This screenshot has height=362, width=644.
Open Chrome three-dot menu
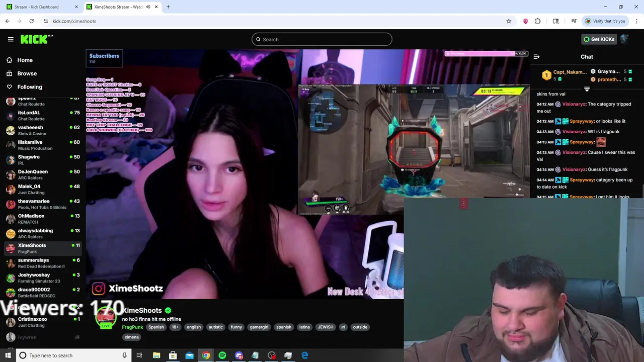pos(637,21)
